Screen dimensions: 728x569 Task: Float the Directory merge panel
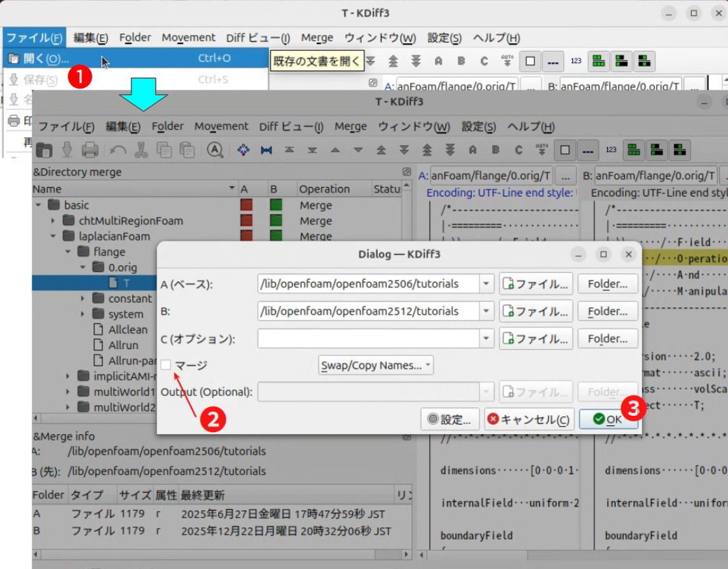406,172
